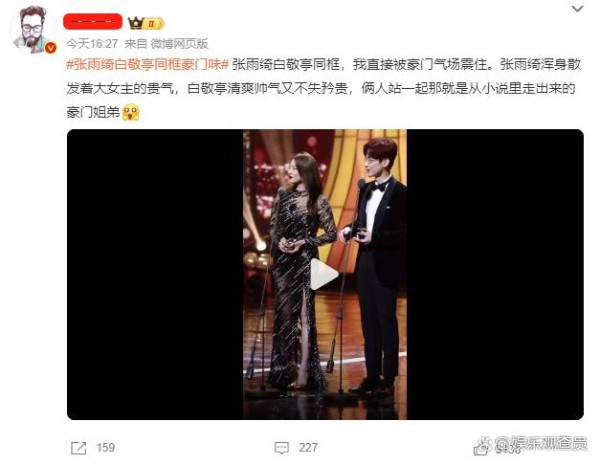This screenshot has height=465, width=600.
Task: Click the repost share icon
Action: coord(78,448)
